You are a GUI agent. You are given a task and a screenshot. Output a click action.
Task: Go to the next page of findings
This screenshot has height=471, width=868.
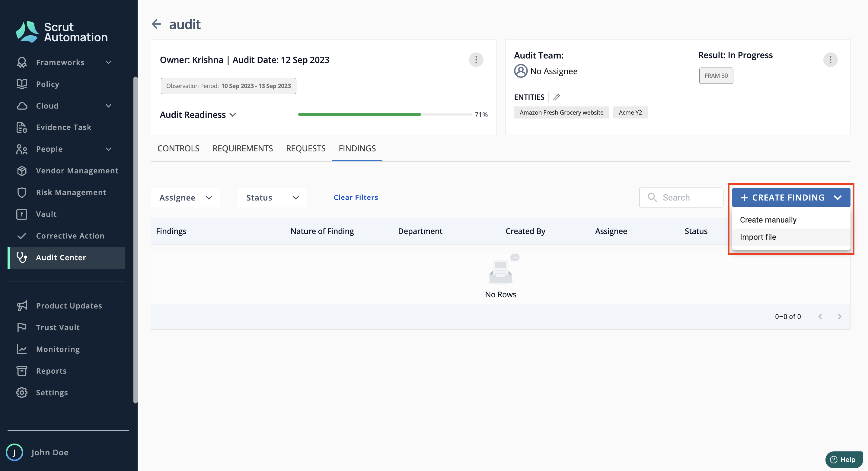coord(839,317)
